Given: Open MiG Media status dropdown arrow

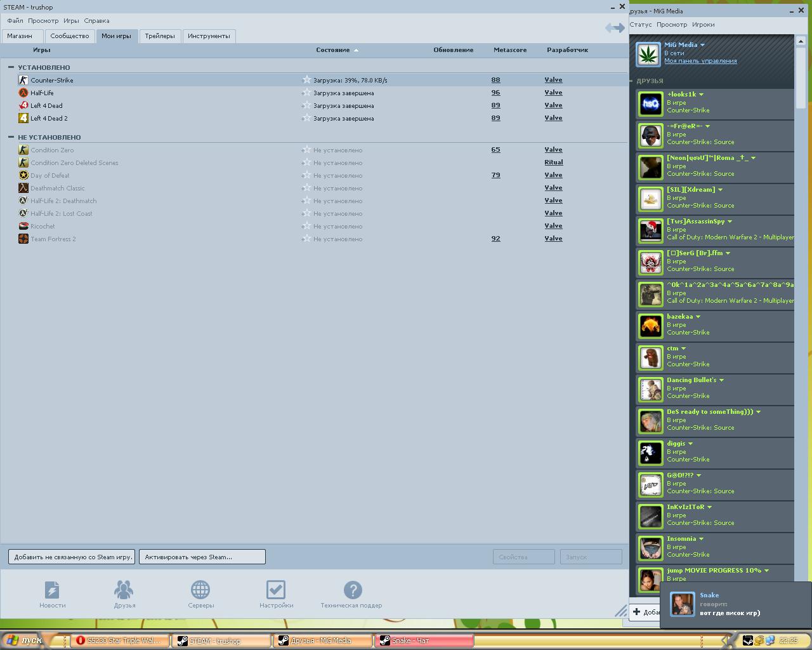Looking at the screenshot, I should [702, 45].
